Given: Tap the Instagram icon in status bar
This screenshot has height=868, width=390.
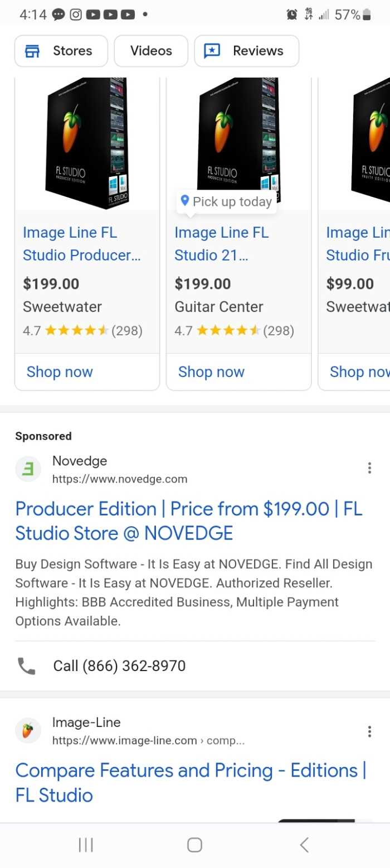Looking at the screenshot, I should point(75,15).
